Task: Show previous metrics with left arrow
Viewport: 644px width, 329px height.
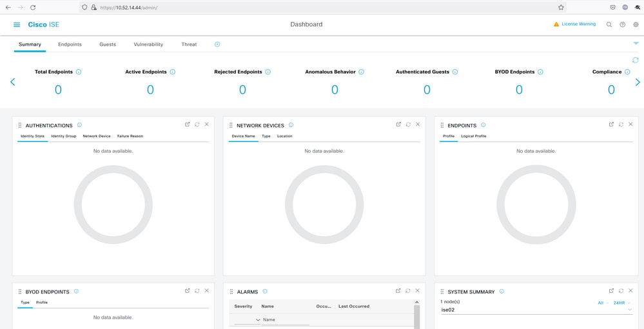Action: [x=12, y=82]
